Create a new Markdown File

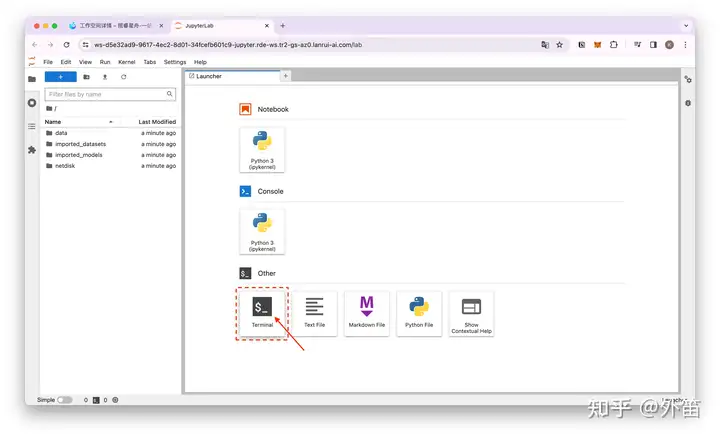click(x=366, y=313)
